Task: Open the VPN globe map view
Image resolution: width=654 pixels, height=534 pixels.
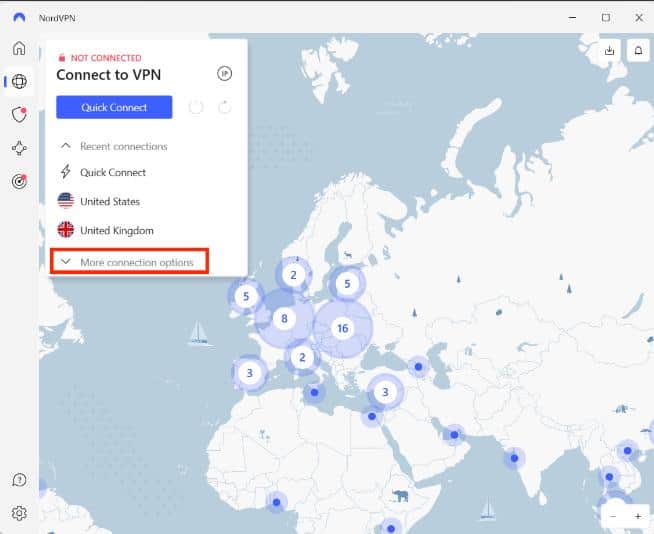Action: 19,81
